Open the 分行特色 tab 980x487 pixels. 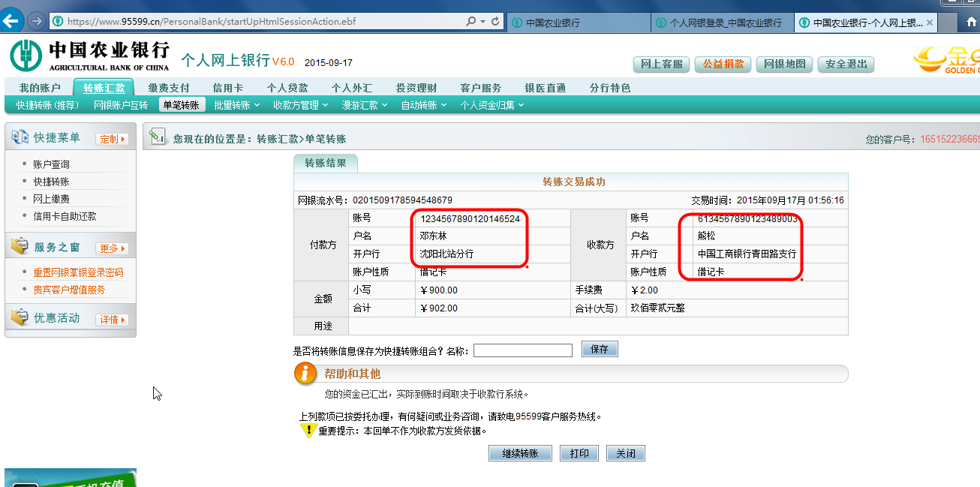pyautogui.click(x=610, y=88)
